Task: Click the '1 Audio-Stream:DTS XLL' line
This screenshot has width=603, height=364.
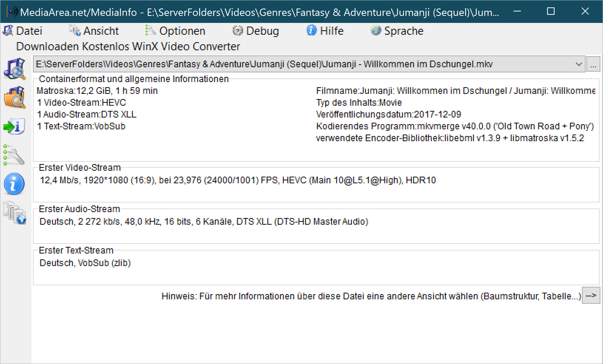Action: (87, 115)
